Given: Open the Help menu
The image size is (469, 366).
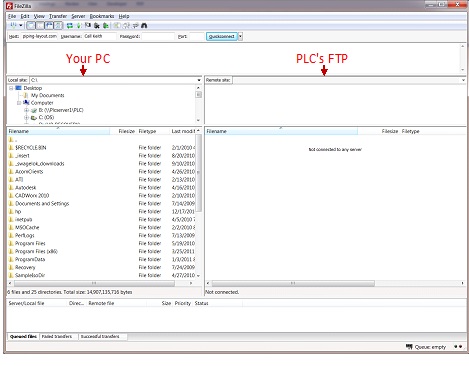Looking at the screenshot, I should coord(124,16).
